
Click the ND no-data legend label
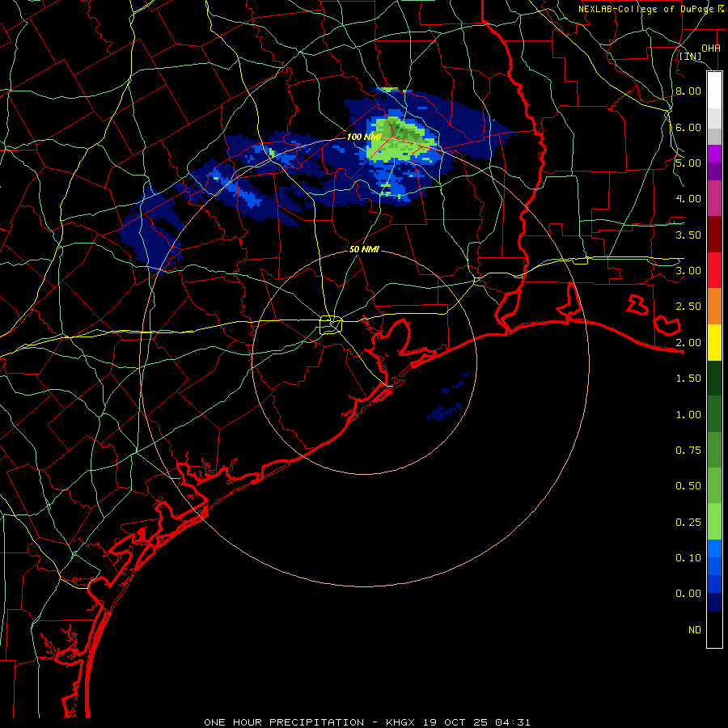coord(695,630)
